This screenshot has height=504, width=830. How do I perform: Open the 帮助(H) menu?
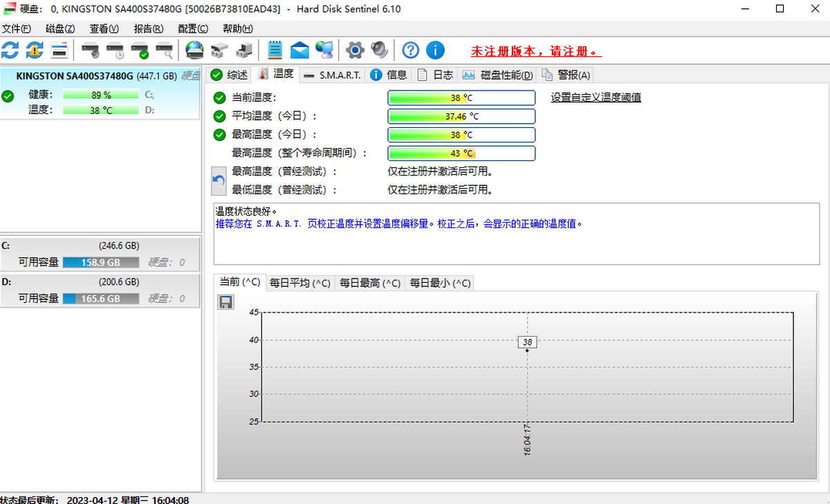coord(238,28)
